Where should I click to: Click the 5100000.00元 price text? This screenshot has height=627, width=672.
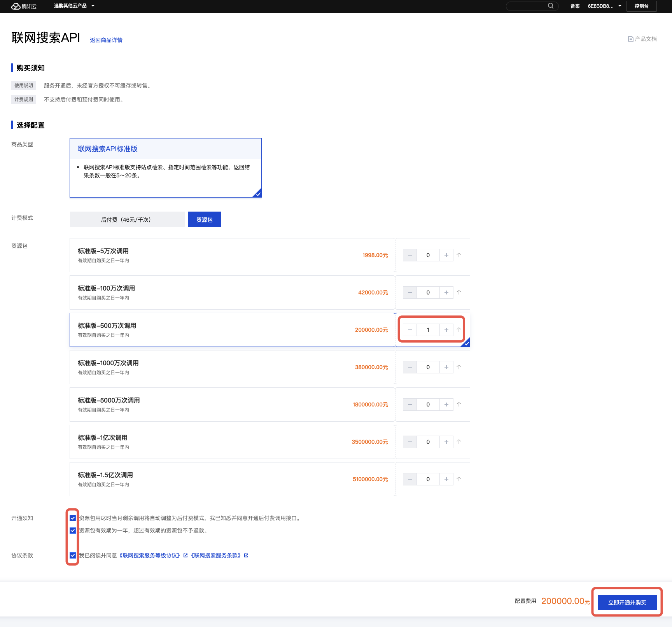click(370, 479)
